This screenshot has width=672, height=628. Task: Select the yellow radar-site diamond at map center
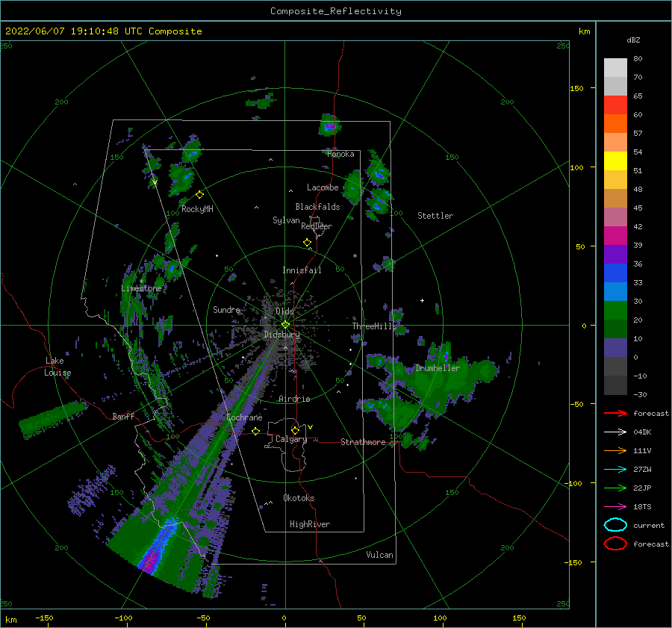point(285,325)
